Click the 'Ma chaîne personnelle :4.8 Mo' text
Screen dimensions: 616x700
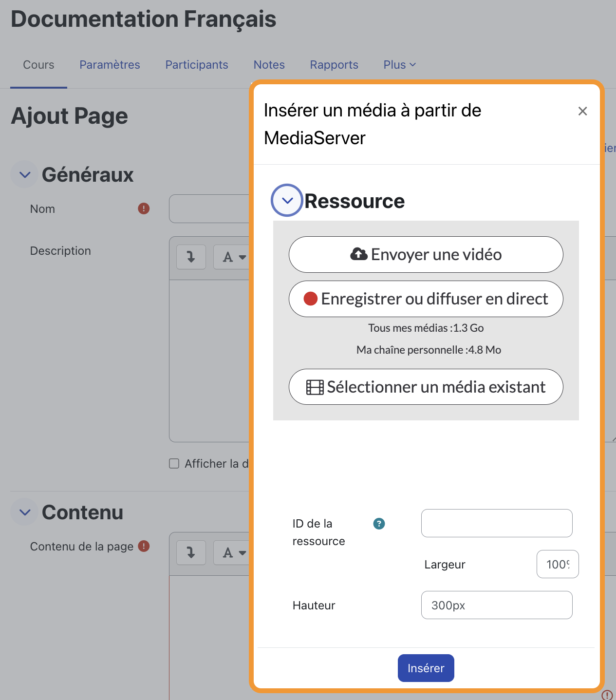[x=429, y=350]
